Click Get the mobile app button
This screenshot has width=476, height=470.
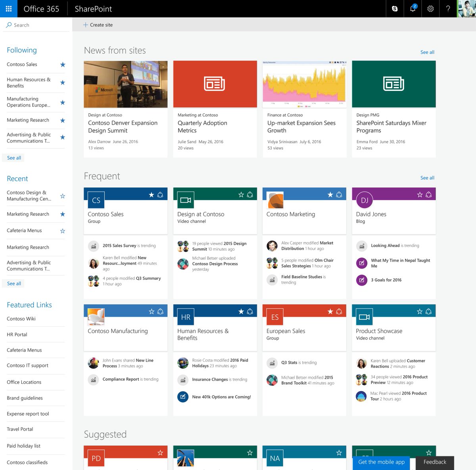coord(381,462)
